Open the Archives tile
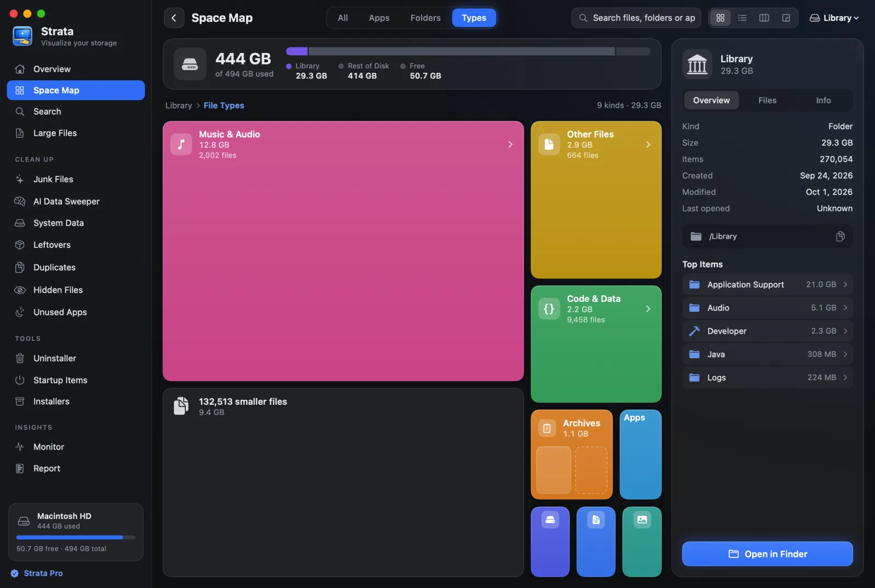This screenshot has width=875, height=588. (x=571, y=455)
